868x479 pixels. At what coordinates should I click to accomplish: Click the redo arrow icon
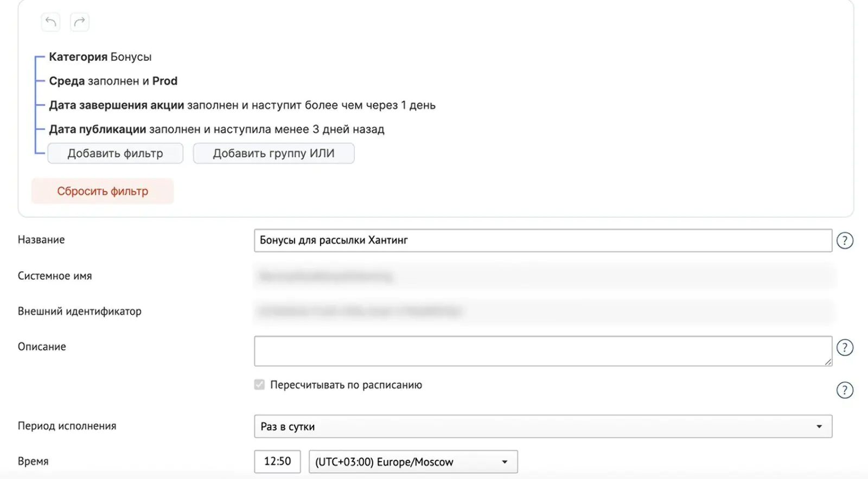80,22
